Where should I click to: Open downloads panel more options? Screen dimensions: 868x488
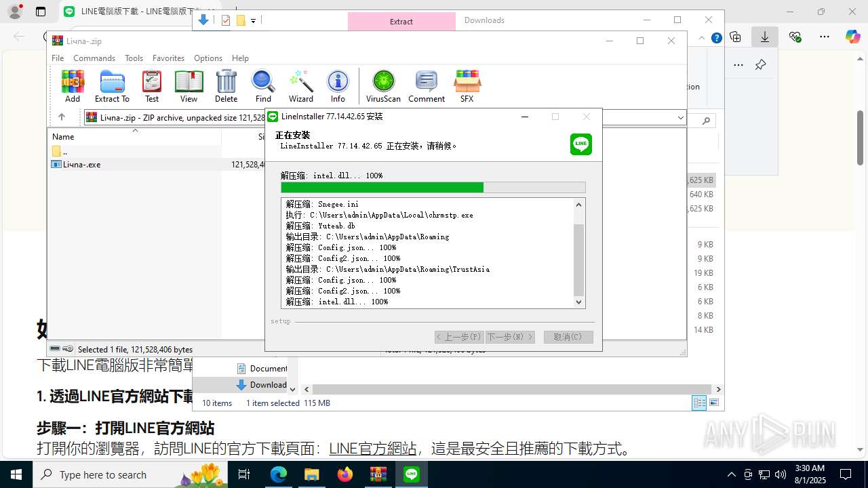coord(738,65)
